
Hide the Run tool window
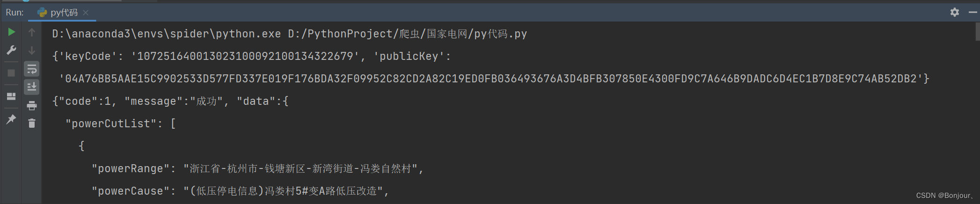(973, 12)
